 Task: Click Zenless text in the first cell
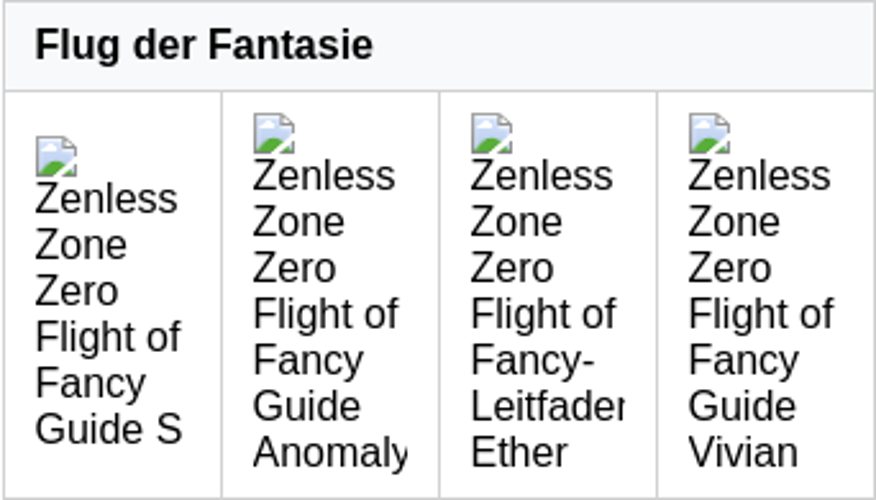point(106,199)
